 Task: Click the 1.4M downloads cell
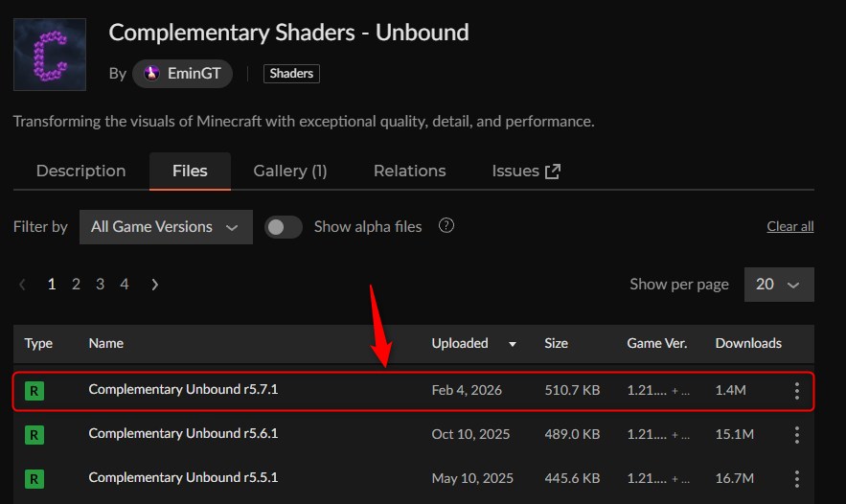point(730,390)
